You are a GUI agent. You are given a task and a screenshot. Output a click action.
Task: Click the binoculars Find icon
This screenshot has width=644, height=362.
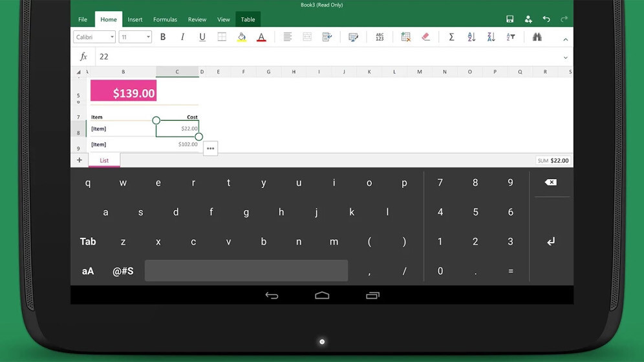pos(537,37)
